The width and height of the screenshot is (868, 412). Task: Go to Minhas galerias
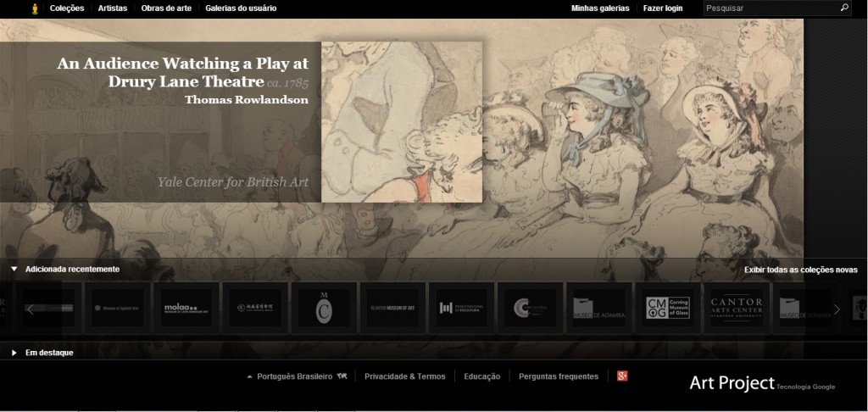600,8
